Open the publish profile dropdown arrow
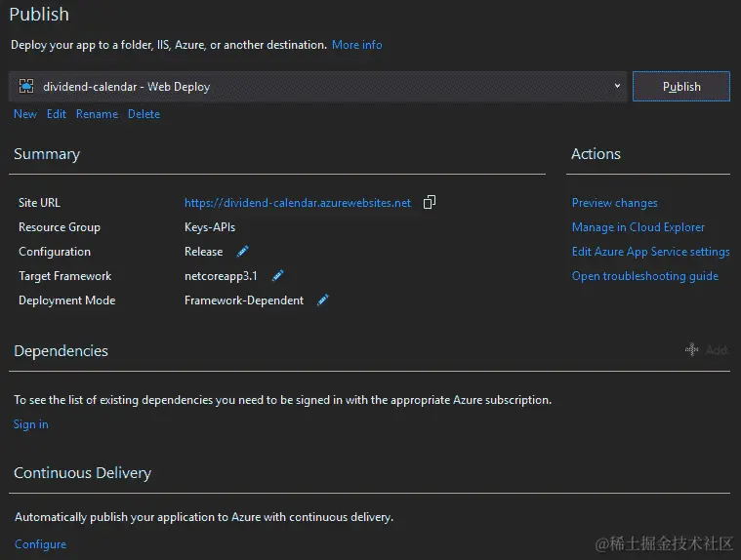 pos(617,87)
